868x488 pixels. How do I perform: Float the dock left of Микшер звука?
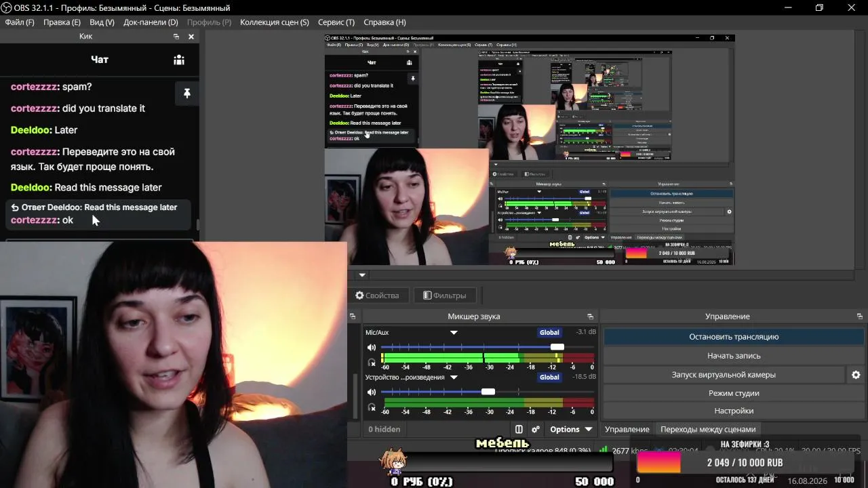[353, 317]
